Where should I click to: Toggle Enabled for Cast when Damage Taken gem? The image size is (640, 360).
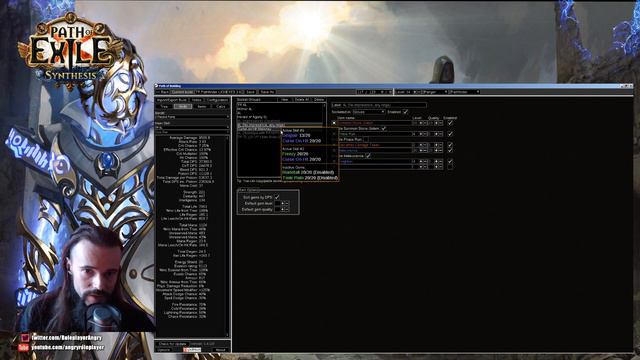coord(450,145)
